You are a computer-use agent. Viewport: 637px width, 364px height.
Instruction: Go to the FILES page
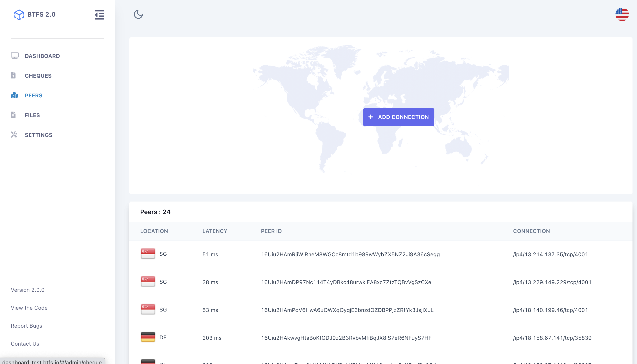click(32, 115)
